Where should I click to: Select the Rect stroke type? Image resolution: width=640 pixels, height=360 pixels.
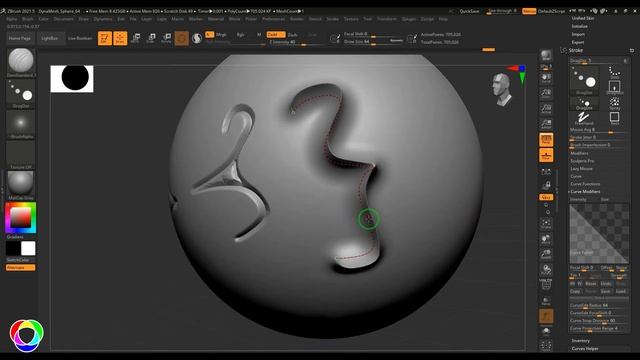(614, 118)
